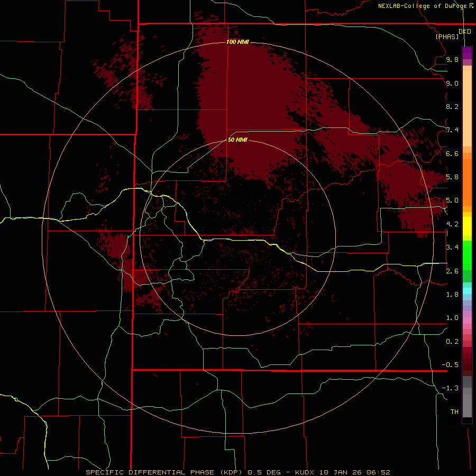Click the 3.4 value on the color scale
Screen dimensions: 476x476
click(x=452, y=248)
